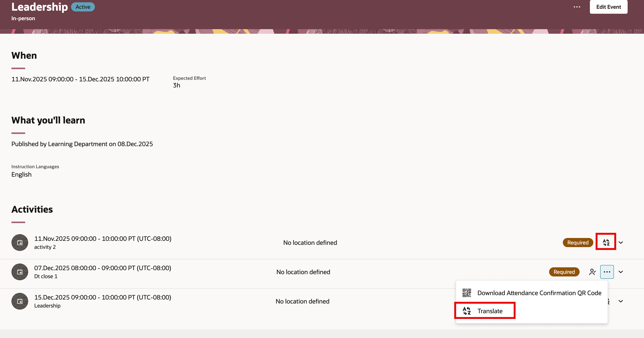Expand the Leadership activity row chevron
This screenshot has width=644, height=338.
click(x=621, y=301)
